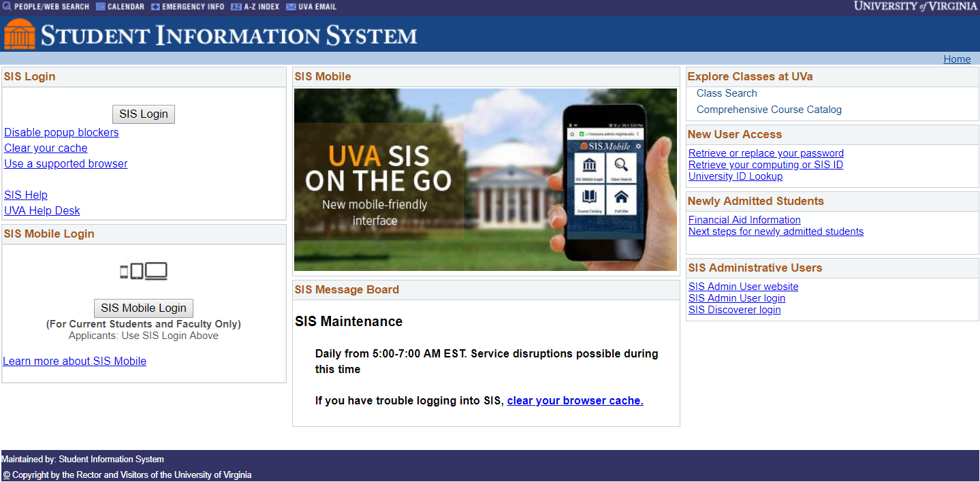This screenshot has width=980, height=482.
Task: Click For Current Students and Faculty Only text
Action: click(x=144, y=324)
